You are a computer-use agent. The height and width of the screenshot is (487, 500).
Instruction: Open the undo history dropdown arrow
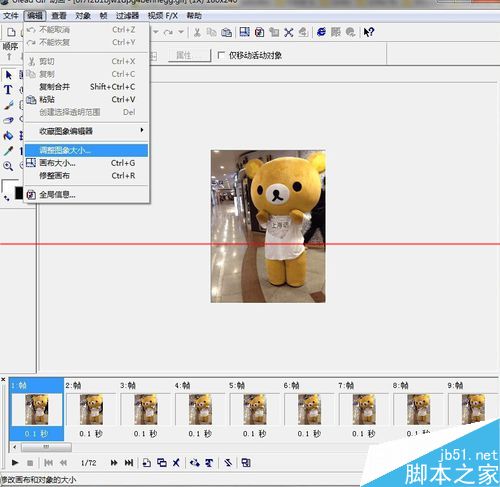156,32
